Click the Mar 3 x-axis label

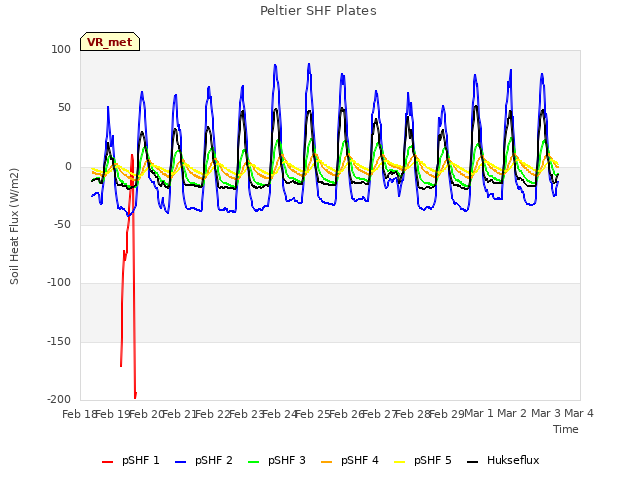tap(545, 414)
